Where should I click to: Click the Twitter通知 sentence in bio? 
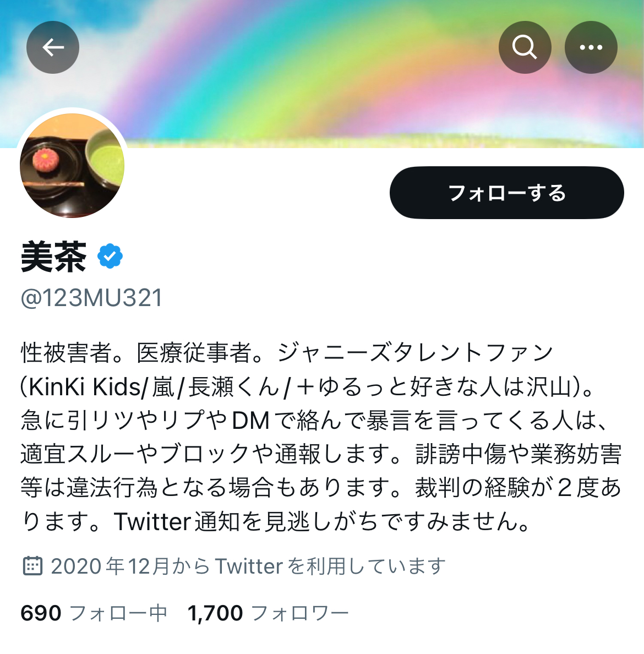(322, 521)
